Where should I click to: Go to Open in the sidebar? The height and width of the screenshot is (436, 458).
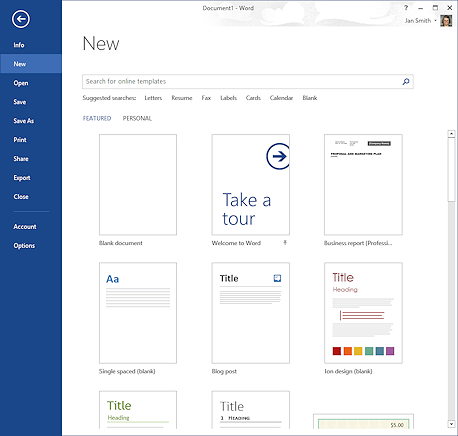tap(21, 83)
